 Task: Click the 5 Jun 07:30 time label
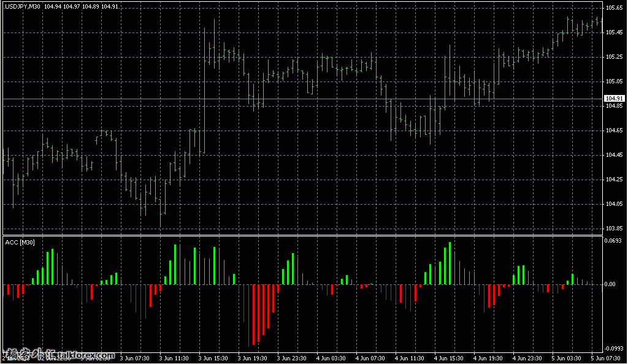pos(605,358)
